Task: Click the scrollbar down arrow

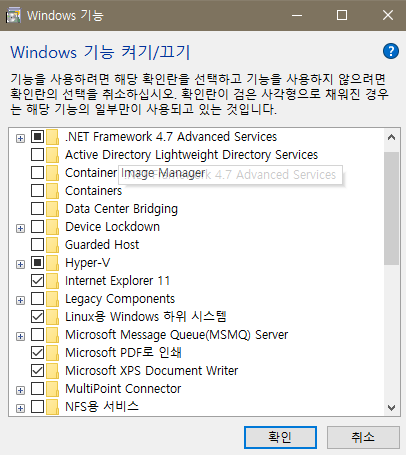Action: point(391,407)
